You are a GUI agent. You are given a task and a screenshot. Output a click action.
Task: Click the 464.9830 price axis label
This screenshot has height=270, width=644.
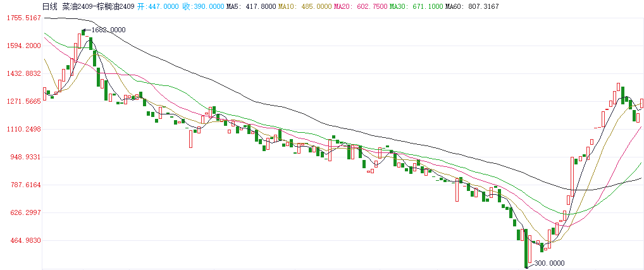25,240
